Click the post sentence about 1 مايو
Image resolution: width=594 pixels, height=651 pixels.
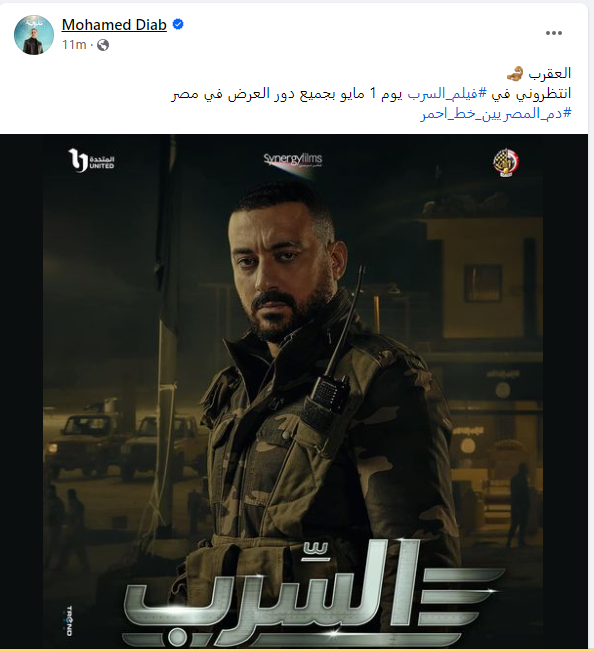[x=372, y=94]
